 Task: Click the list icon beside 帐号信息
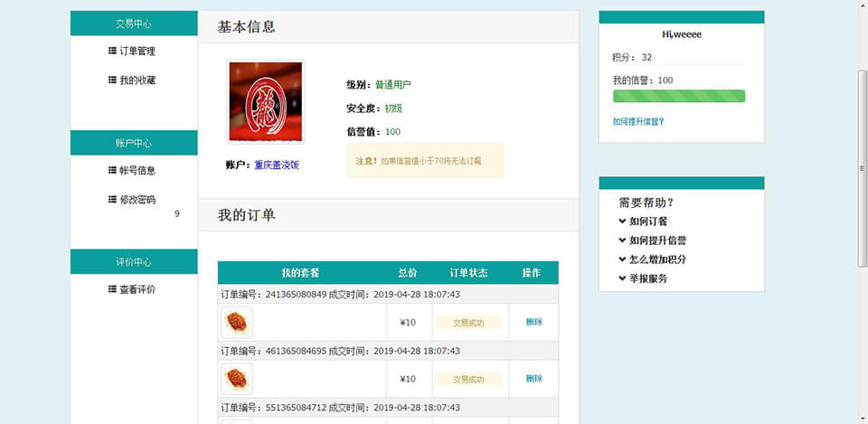(112, 171)
